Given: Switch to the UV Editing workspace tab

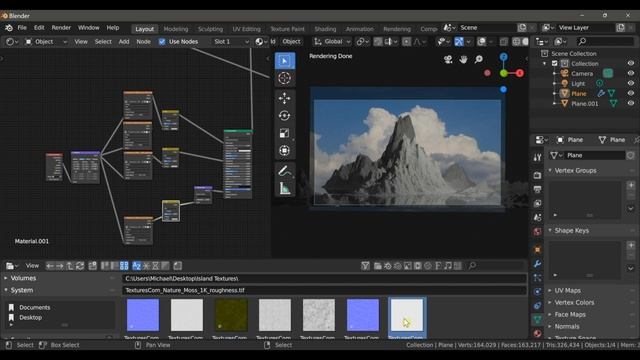Looking at the screenshot, I should click(247, 29).
